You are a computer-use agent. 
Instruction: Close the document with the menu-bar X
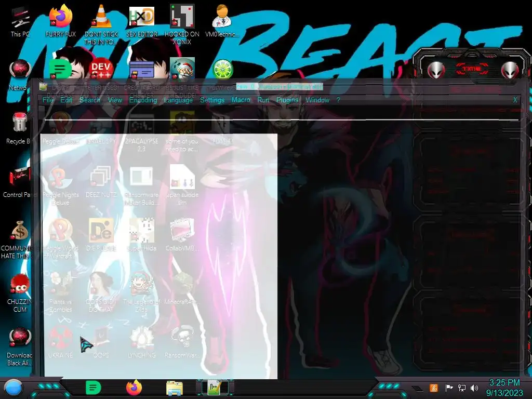[515, 100]
